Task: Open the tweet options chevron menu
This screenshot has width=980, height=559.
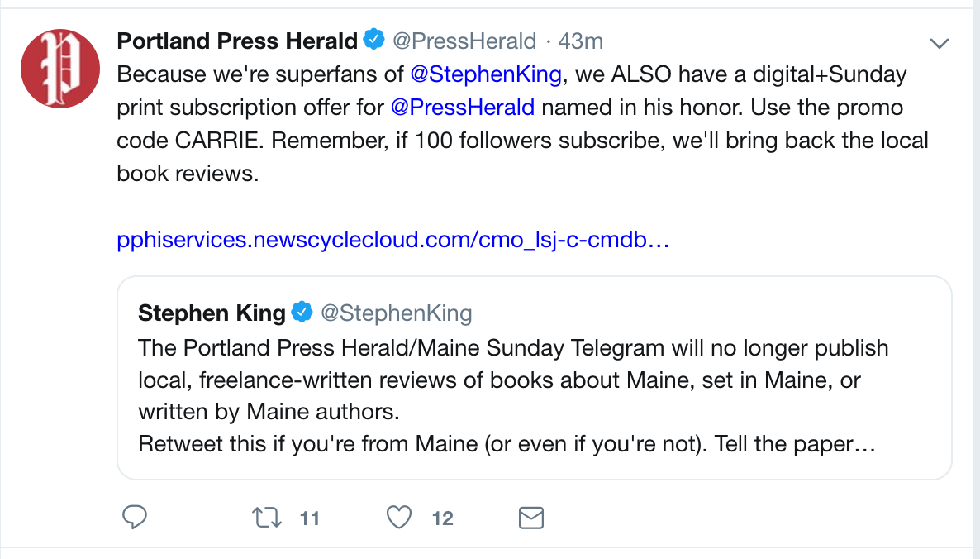Action: 940,42
